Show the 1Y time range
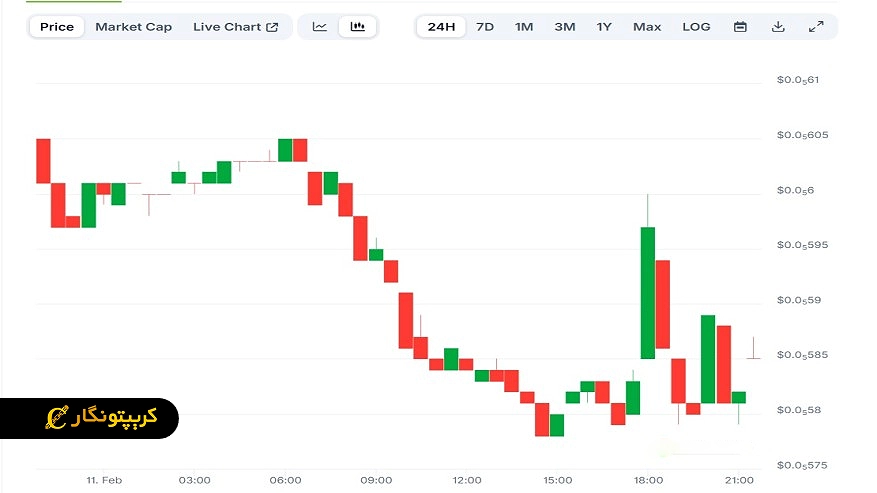Screen dimensions: 877x493 pyautogui.click(x=604, y=27)
